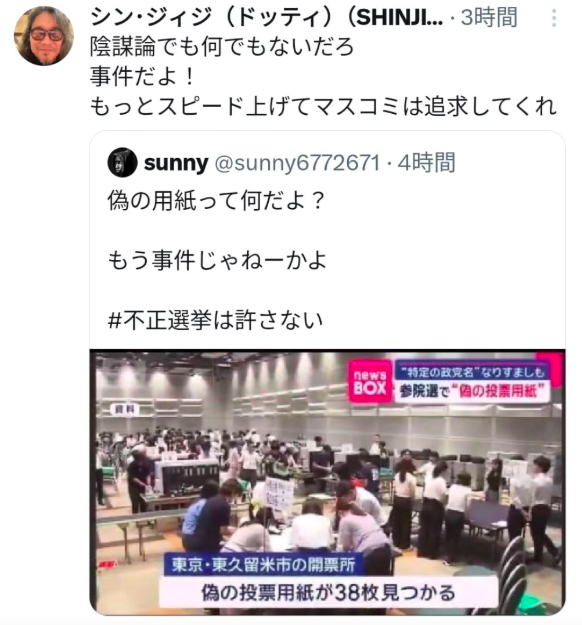Click the line mentioning マスコミは追求してくれ

point(323,106)
